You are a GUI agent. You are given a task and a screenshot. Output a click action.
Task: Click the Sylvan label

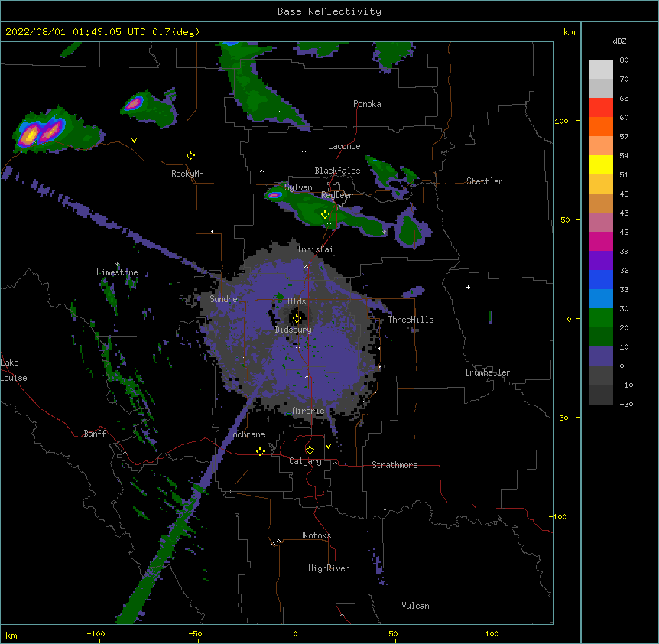pyautogui.click(x=298, y=187)
